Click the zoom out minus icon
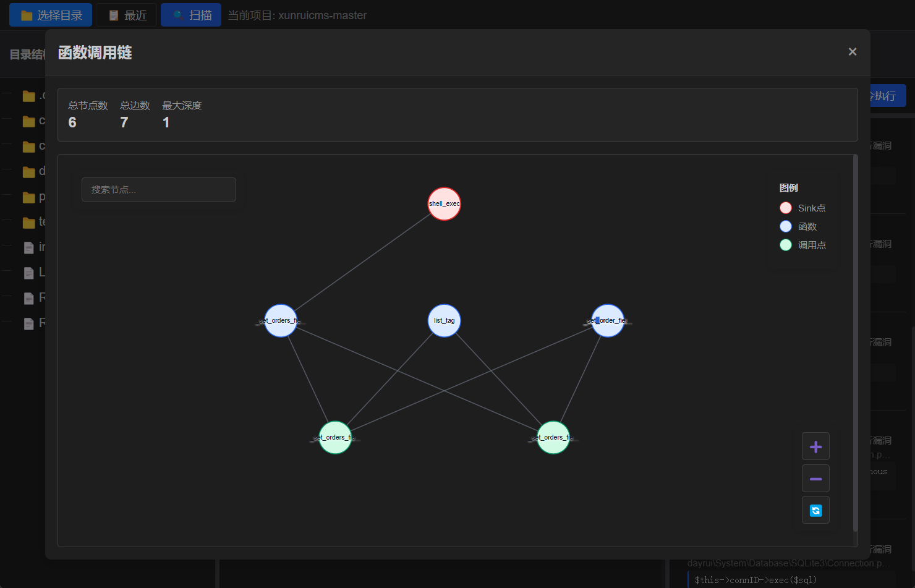The width and height of the screenshot is (915, 588). click(x=815, y=479)
